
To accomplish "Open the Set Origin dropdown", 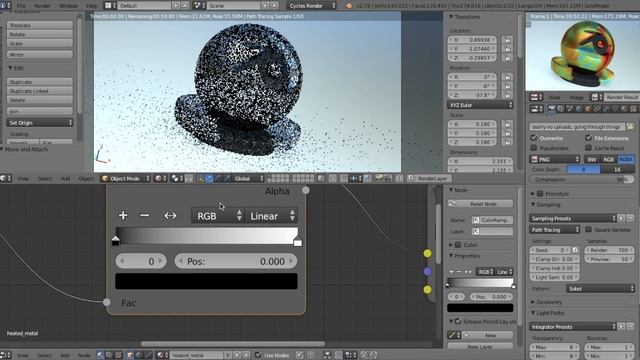I will pos(40,122).
